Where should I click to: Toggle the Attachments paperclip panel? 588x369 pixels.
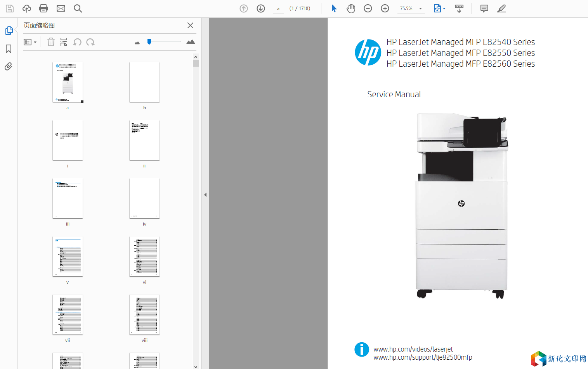coord(9,67)
